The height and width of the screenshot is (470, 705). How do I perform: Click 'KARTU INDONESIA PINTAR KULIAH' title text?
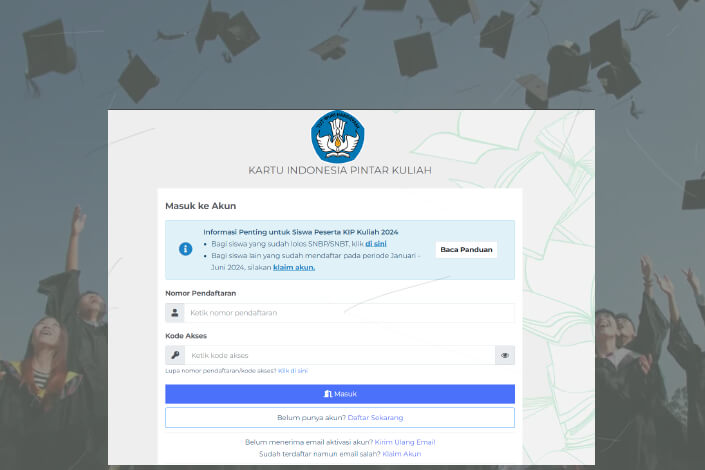340,170
